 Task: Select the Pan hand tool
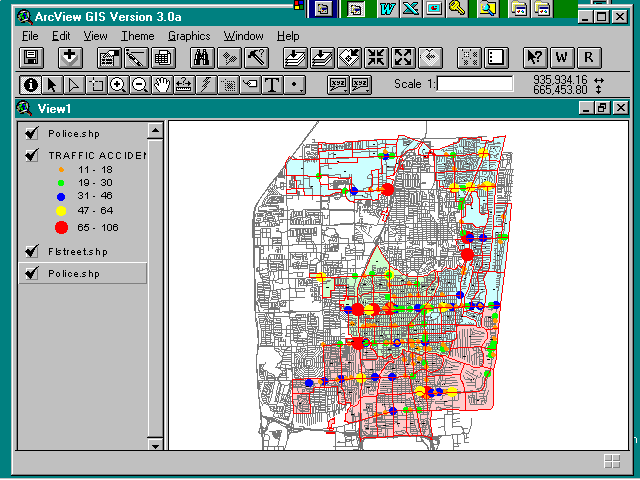coord(162,85)
